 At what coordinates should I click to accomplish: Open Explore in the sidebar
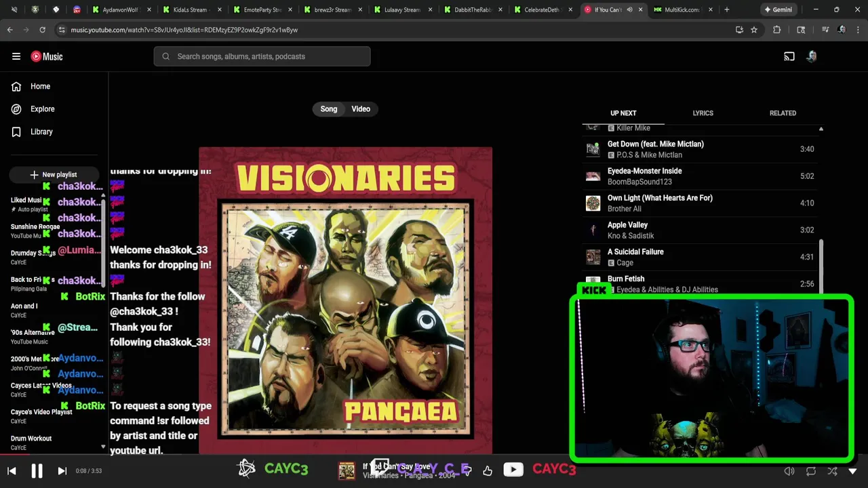pyautogui.click(x=33, y=108)
